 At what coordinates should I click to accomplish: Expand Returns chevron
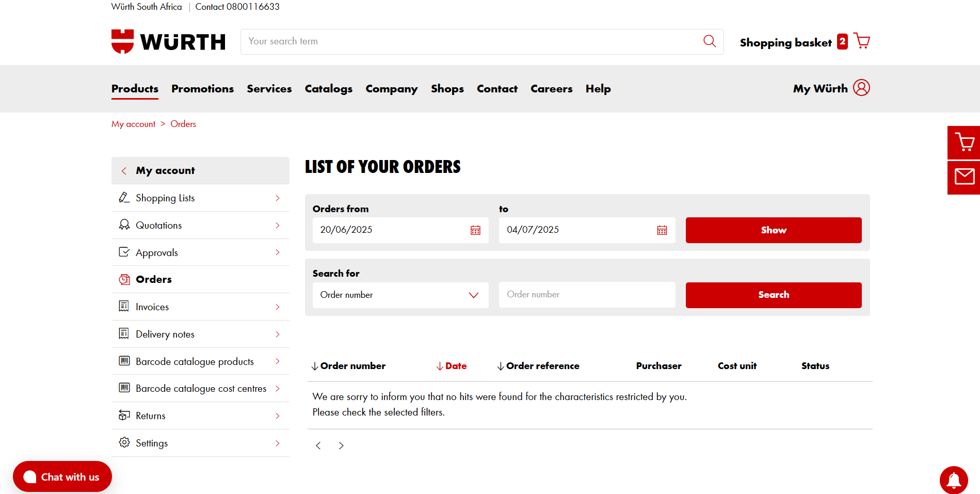click(278, 416)
